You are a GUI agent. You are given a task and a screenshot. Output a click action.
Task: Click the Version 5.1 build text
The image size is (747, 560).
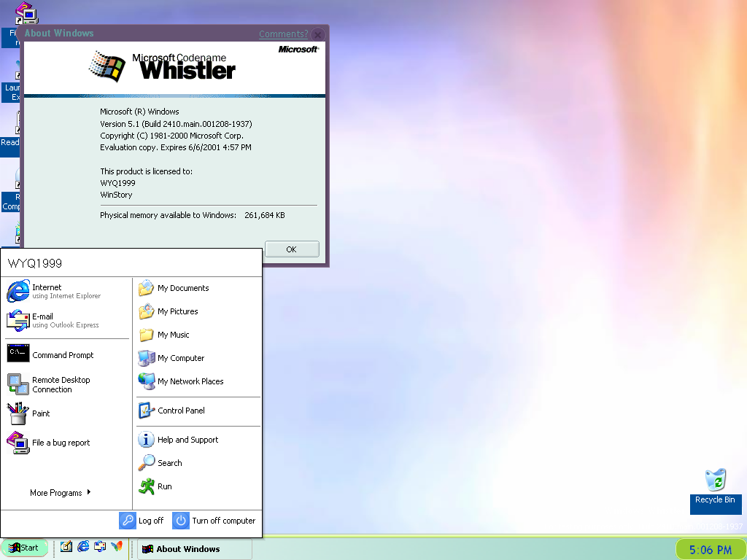[x=176, y=124]
